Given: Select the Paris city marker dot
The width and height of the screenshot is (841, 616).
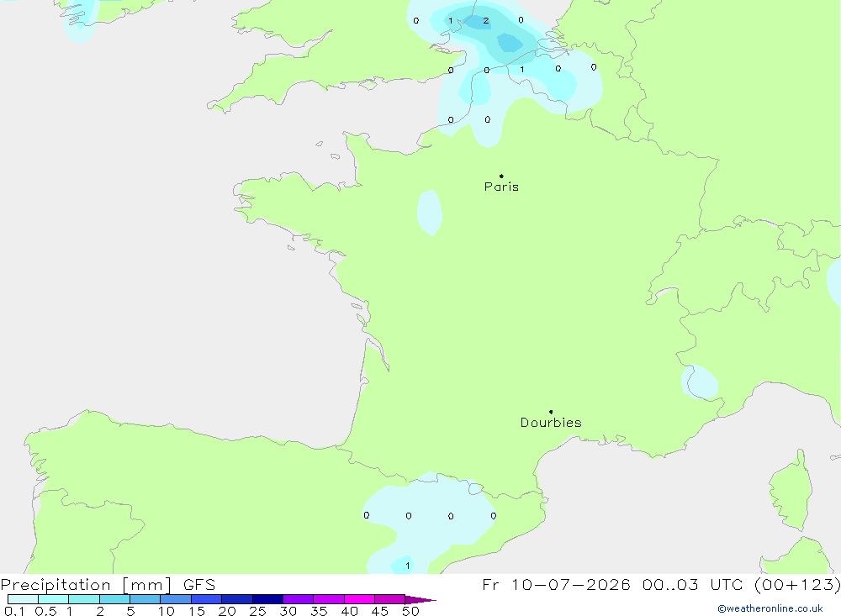Looking at the screenshot, I should 501,176.
